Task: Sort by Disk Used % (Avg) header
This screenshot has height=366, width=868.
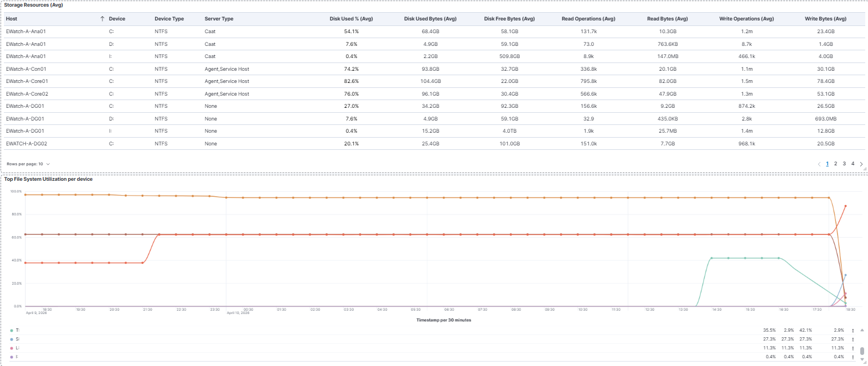Action: pos(351,19)
